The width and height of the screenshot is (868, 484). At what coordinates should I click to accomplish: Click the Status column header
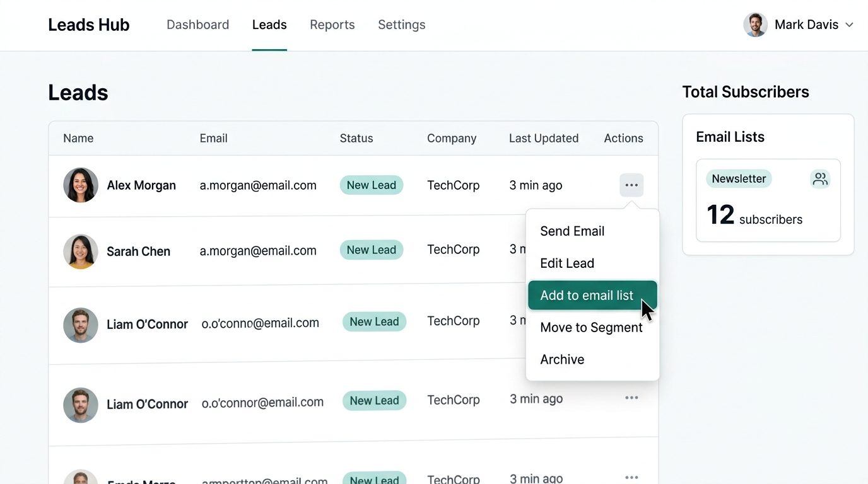coord(356,139)
